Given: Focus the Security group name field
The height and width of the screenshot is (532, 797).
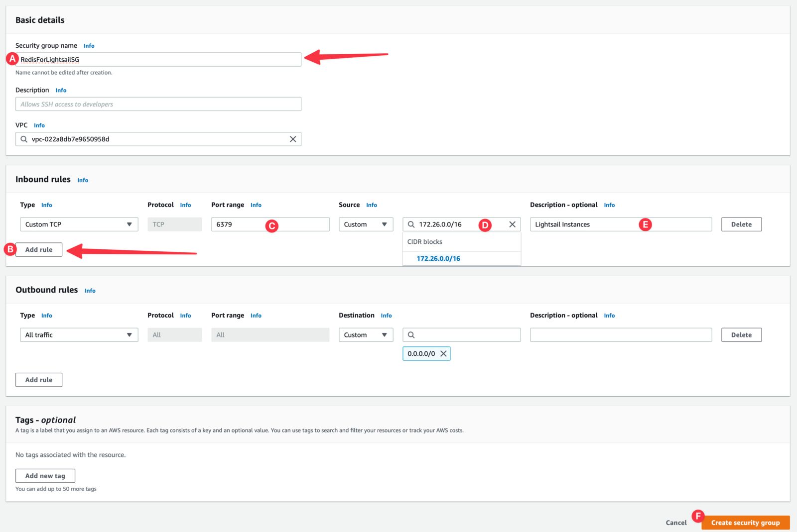Looking at the screenshot, I should [158, 60].
